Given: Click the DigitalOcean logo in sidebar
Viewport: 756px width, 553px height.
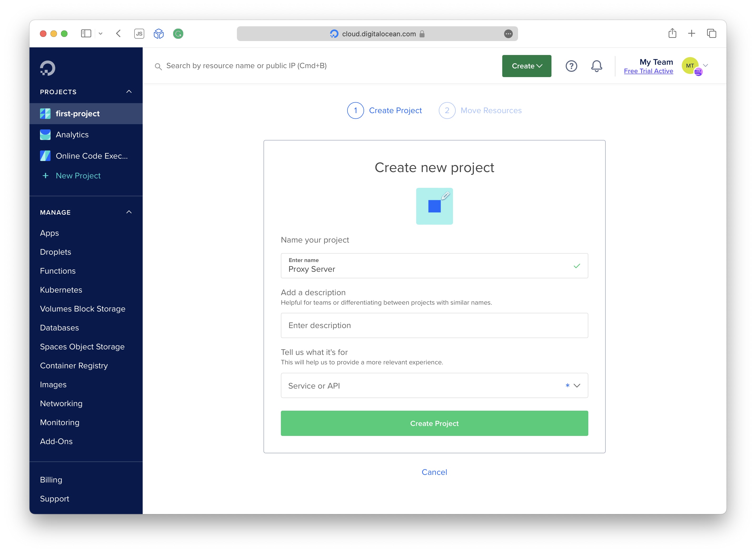Looking at the screenshot, I should click(48, 68).
